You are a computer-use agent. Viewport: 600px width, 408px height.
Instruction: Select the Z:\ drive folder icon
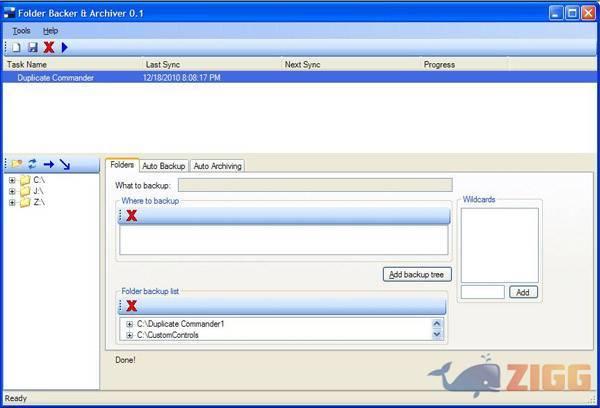[x=25, y=202]
